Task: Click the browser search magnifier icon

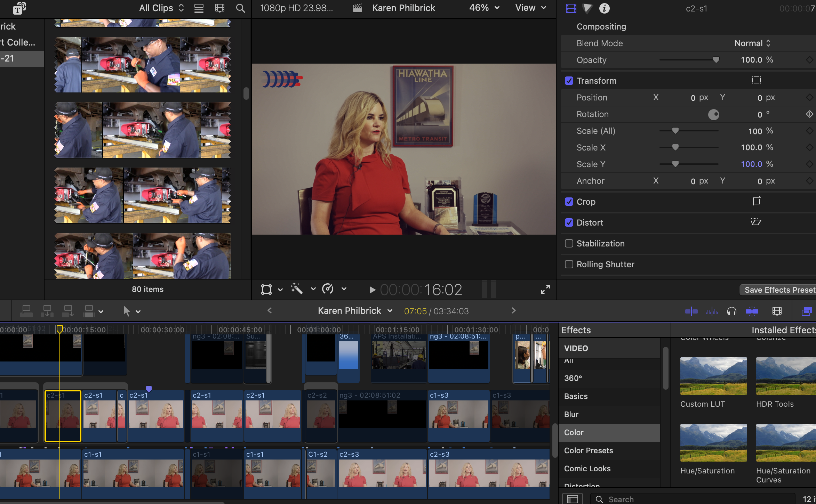Action: [x=240, y=8]
